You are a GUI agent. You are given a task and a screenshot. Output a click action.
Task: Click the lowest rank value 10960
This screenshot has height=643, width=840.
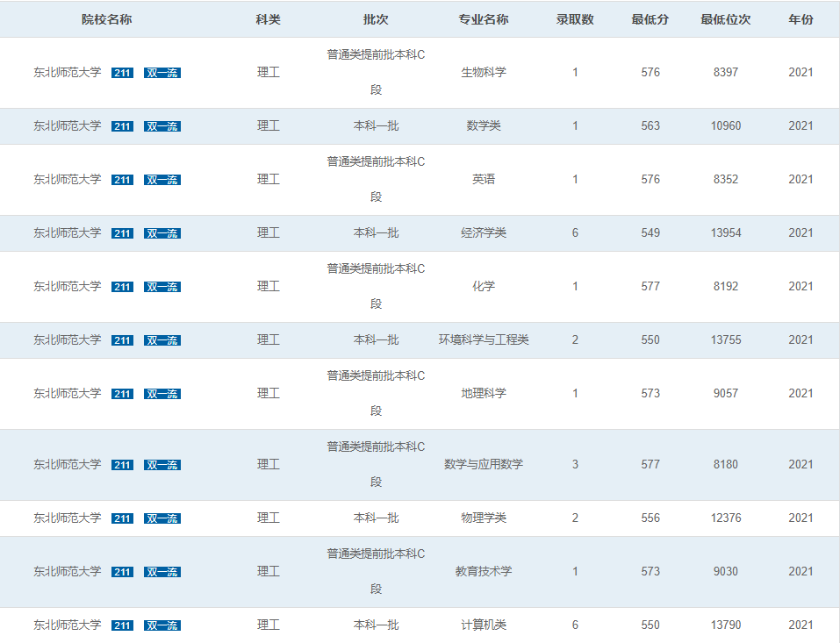pyautogui.click(x=726, y=125)
